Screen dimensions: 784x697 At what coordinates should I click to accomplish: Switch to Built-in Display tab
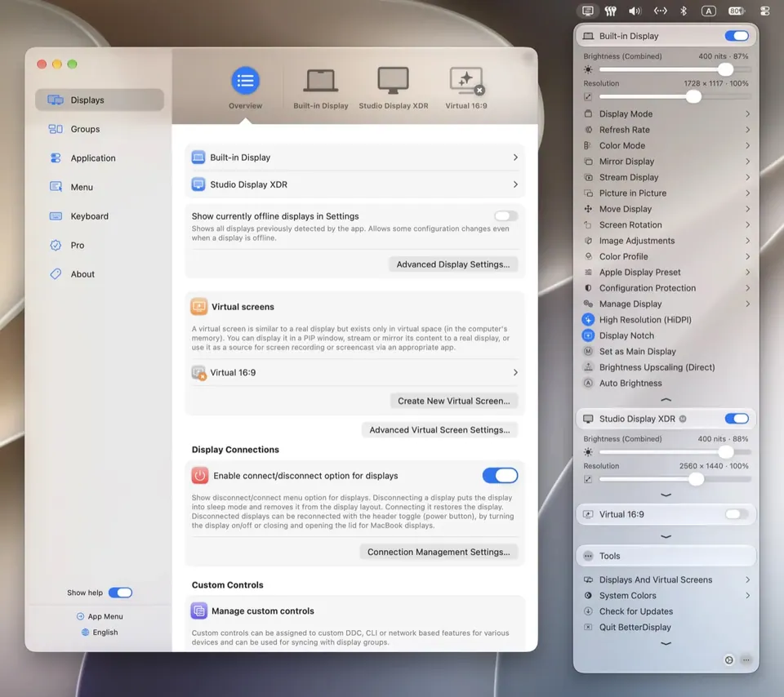click(x=320, y=88)
